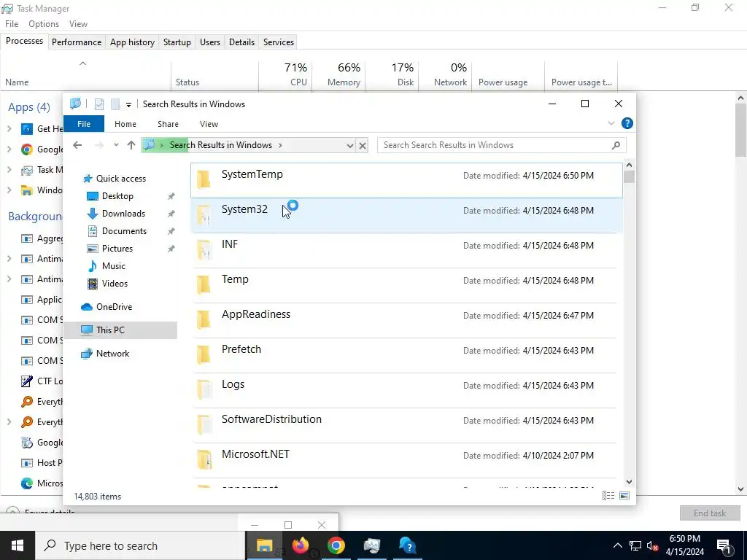The width and height of the screenshot is (747, 560).
Task: Open the Explorer View ribbon tab
Action: click(209, 124)
